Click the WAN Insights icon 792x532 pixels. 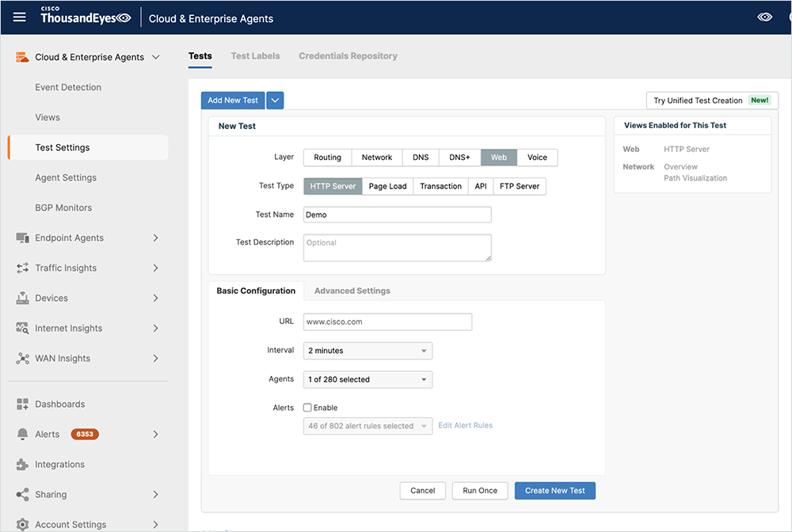pos(22,359)
